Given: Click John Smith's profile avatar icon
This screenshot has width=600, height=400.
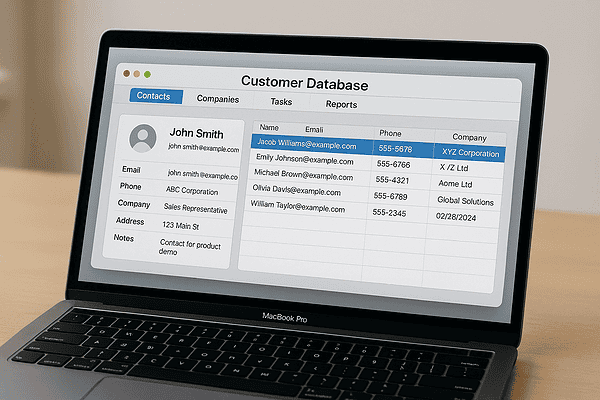Looking at the screenshot, I should 143,138.
